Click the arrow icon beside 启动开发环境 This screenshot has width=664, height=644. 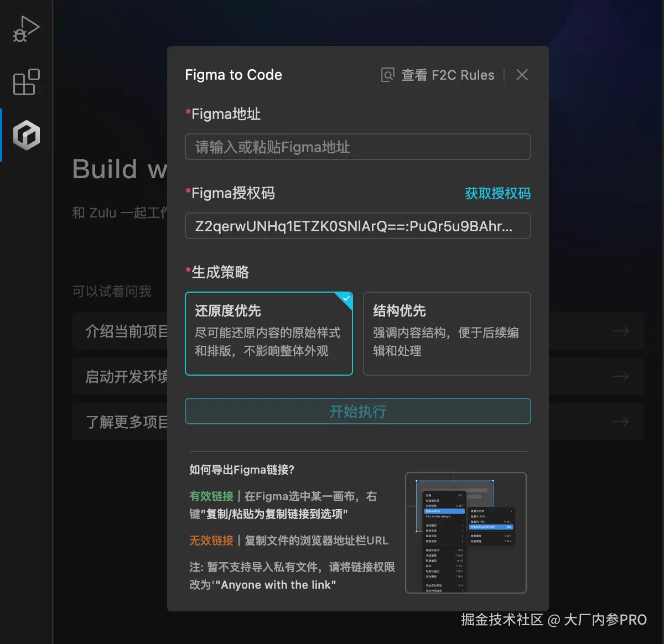620,376
